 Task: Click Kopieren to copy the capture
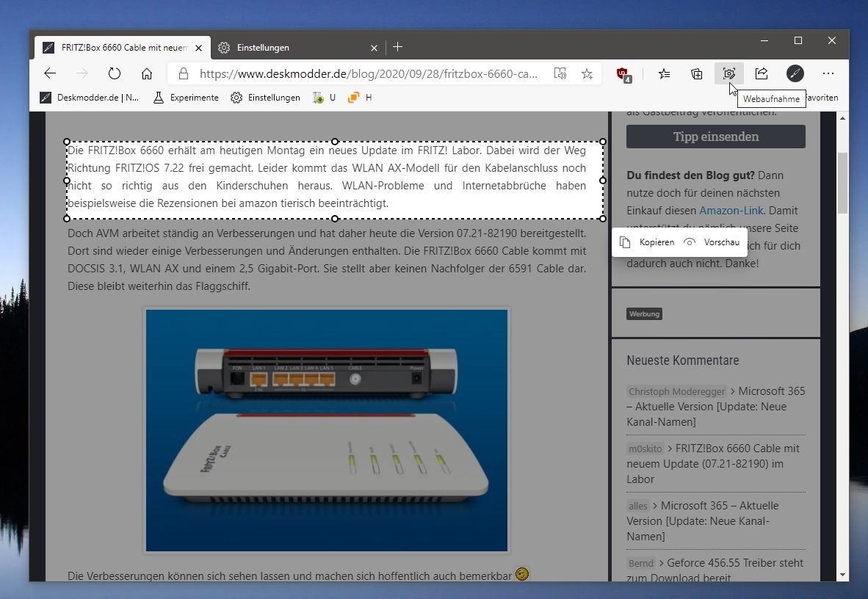point(647,242)
